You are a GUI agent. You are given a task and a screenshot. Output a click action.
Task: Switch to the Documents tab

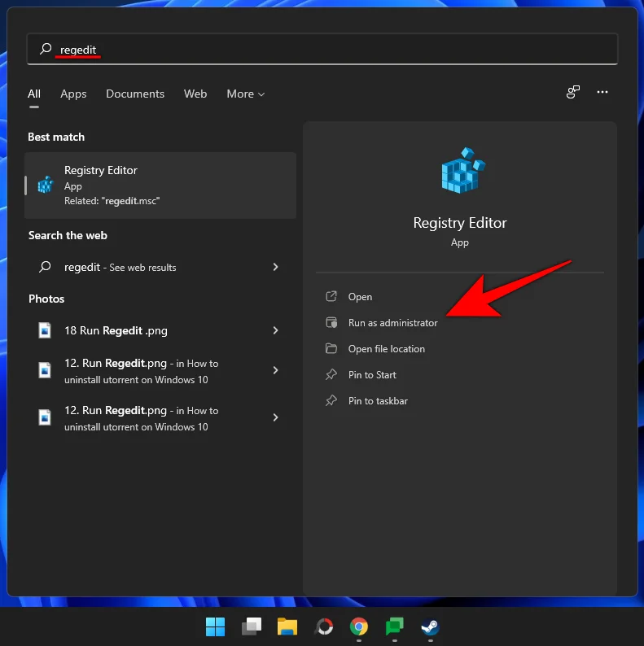point(135,94)
